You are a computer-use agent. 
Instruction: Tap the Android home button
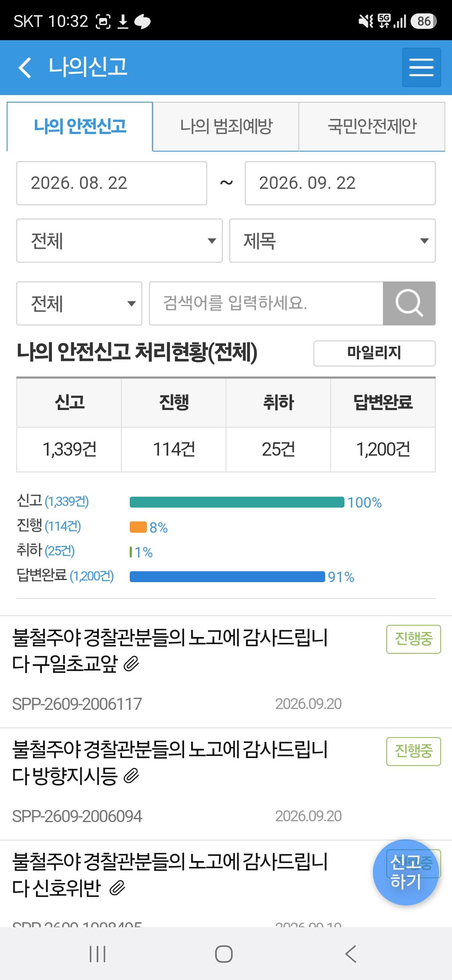[x=224, y=954]
